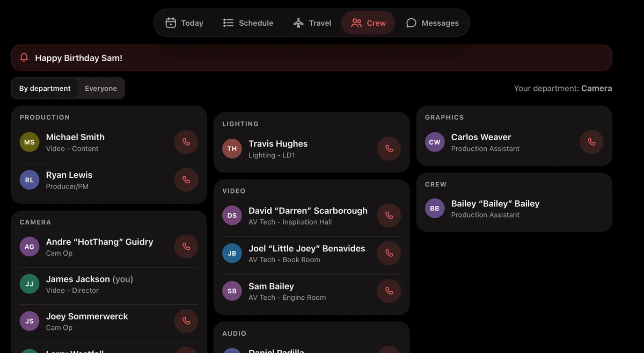644x353 pixels.
Task: Call Travis Hughes using phone icon
Action: click(389, 149)
